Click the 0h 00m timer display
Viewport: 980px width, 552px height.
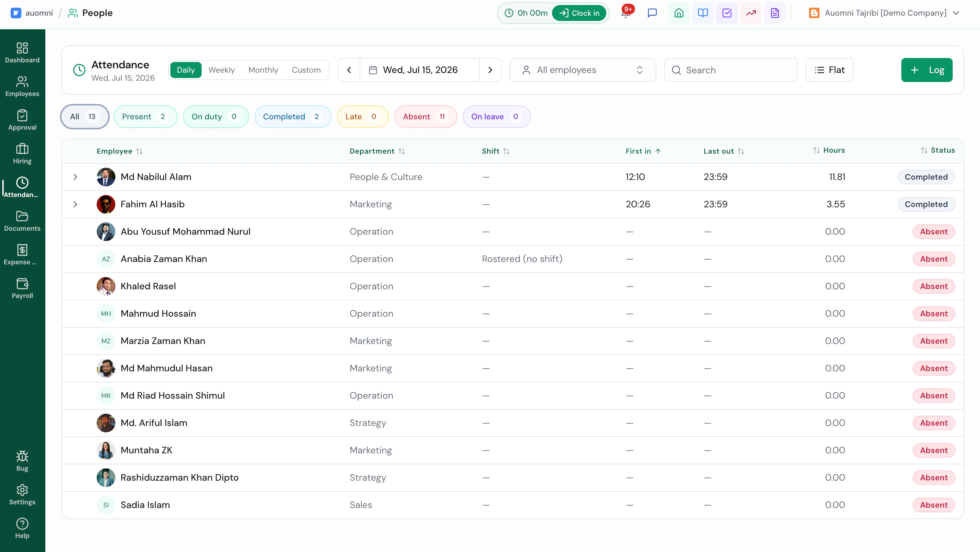527,13
